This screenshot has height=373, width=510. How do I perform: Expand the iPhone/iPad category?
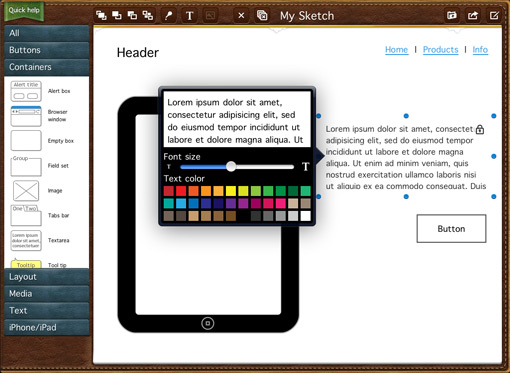[x=47, y=328]
